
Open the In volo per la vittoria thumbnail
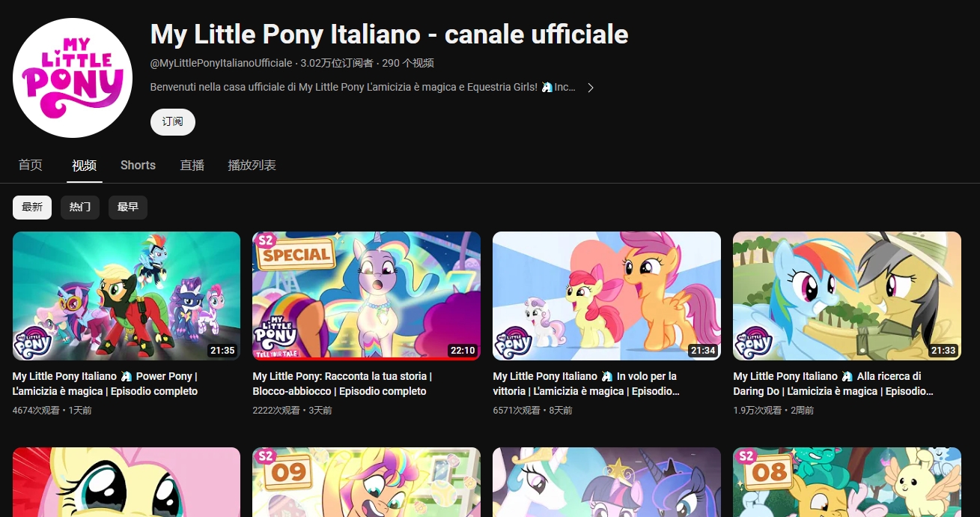(x=606, y=296)
